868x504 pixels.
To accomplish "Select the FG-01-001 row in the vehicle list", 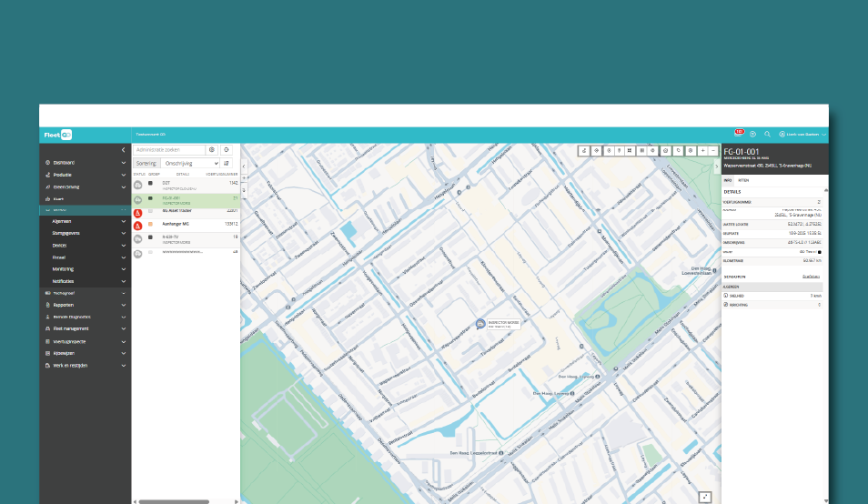I will (x=186, y=200).
